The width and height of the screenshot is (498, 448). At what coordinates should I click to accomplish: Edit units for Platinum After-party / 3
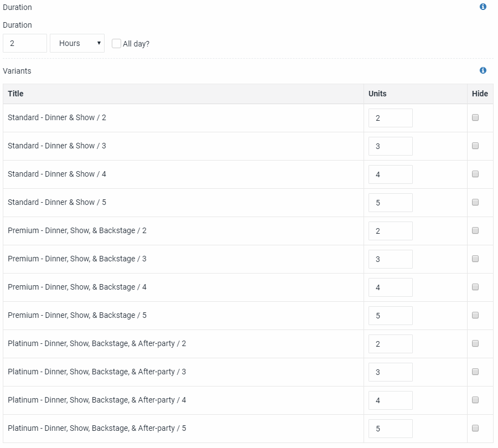390,372
